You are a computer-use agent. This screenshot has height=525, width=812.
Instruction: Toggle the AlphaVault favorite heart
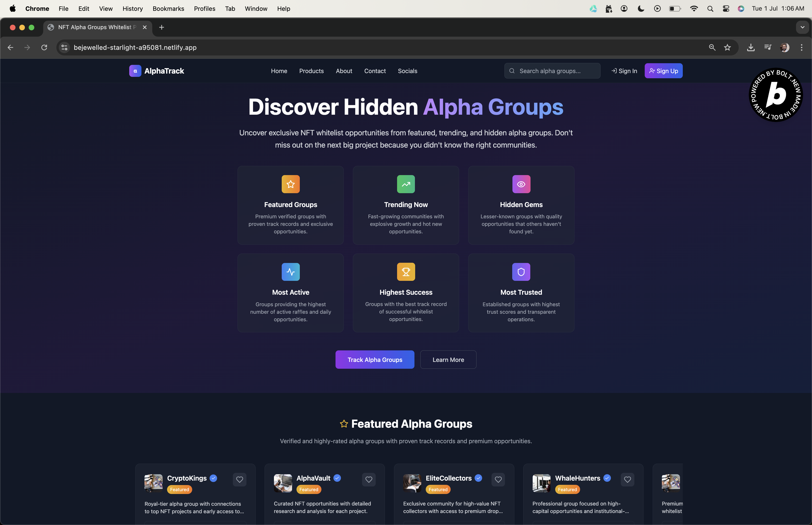tap(369, 479)
